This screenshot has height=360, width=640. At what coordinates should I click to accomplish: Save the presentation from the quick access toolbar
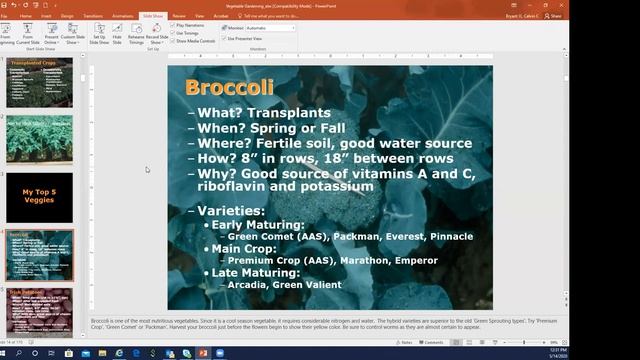click(4, 5)
